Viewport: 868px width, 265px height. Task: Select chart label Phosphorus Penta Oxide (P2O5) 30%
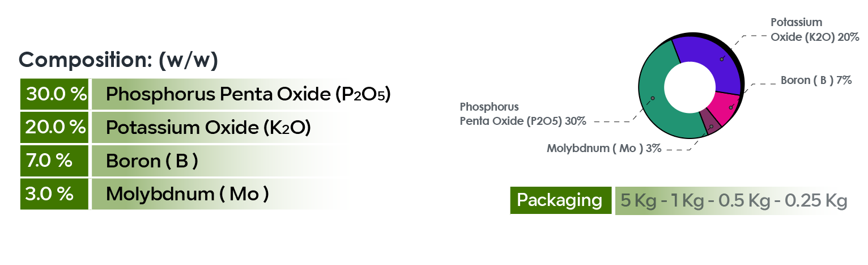[522, 113]
